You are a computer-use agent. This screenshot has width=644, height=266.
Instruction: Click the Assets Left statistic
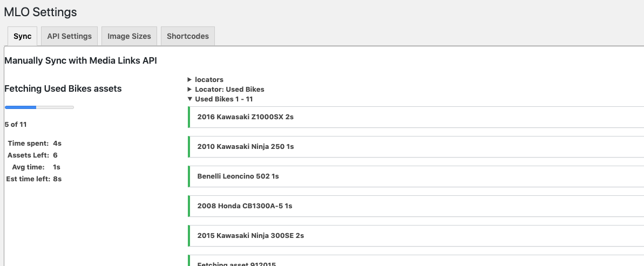(x=32, y=155)
